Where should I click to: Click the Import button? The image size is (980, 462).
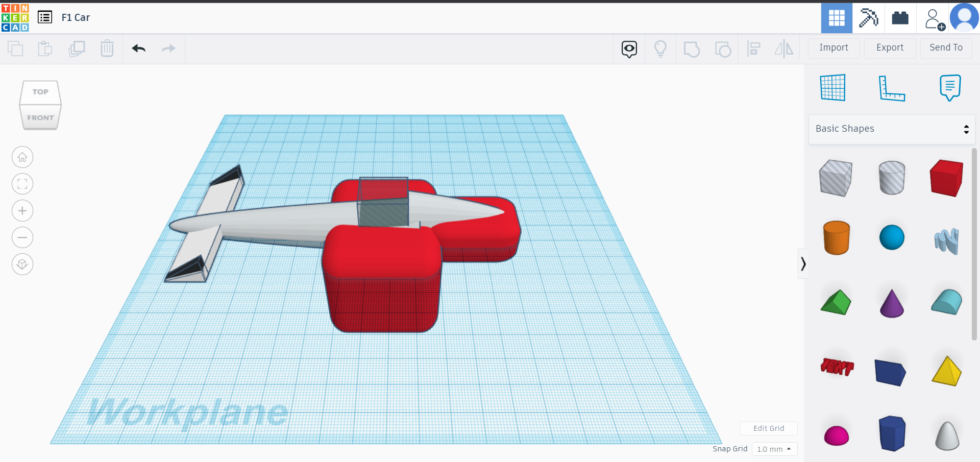pyautogui.click(x=834, y=48)
